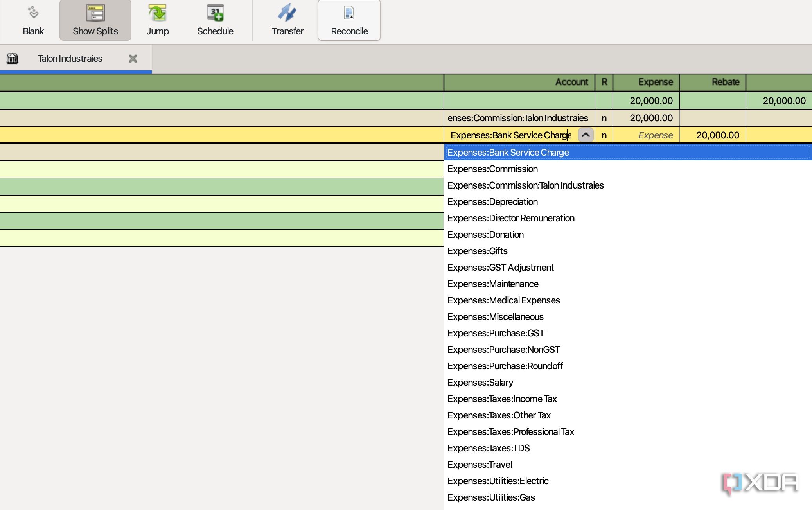812x510 pixels.
Task: Collapse the account dropdown arrow
Action: coord(586,135)
